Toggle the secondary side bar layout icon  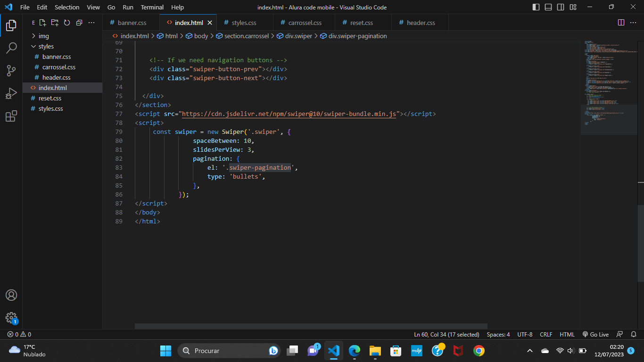(561, 7)
